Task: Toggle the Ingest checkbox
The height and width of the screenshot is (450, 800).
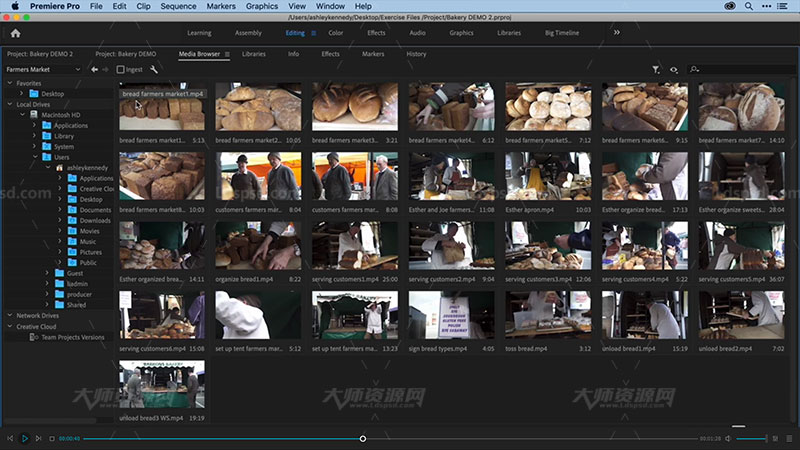Action: point(120,69)
